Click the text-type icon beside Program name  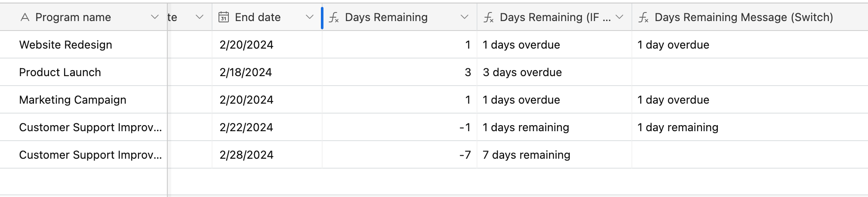tap(25, 17)
